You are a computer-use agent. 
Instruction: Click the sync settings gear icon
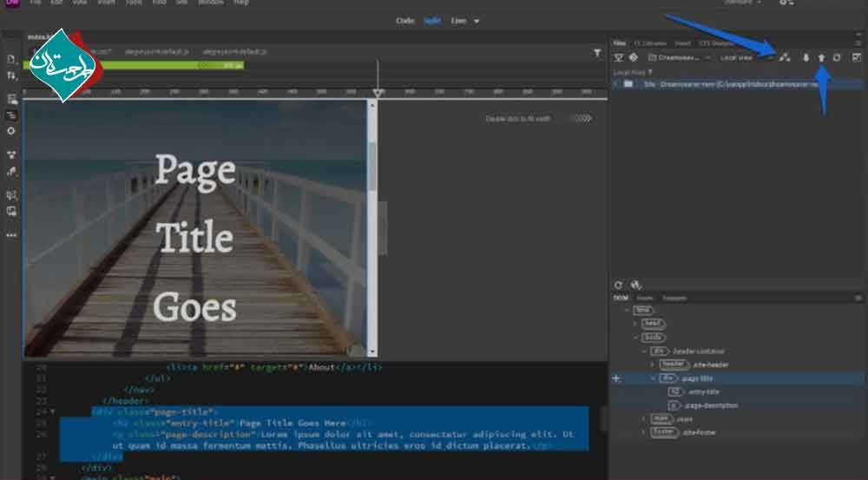coord(786,3)
